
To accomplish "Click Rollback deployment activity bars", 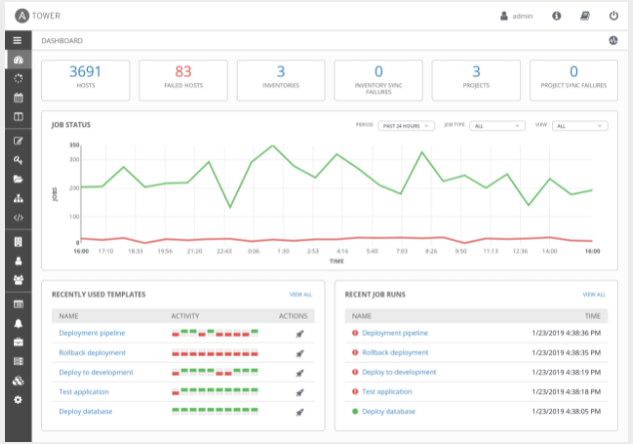I will [x=215, y=353].
